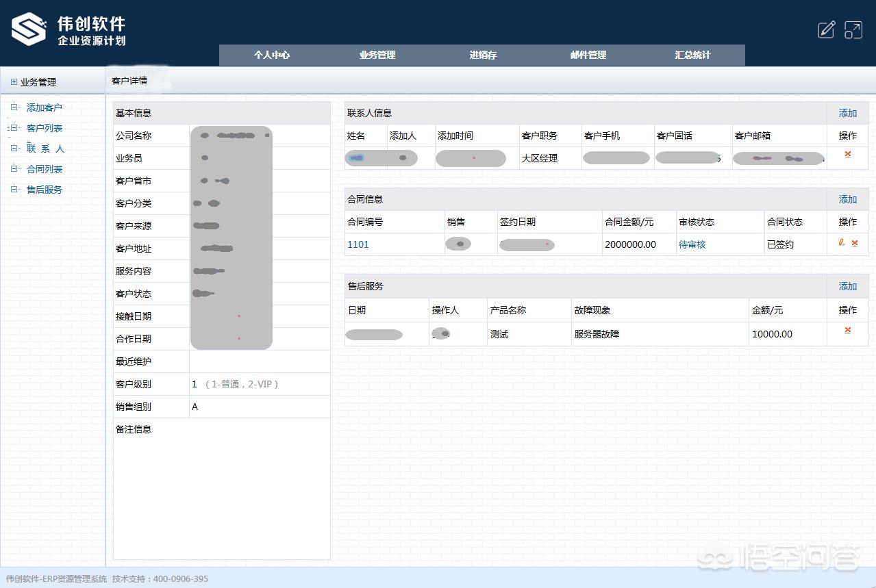Click the 公司名称 field label
Screen dimensions: 876x588
point(134,136)
